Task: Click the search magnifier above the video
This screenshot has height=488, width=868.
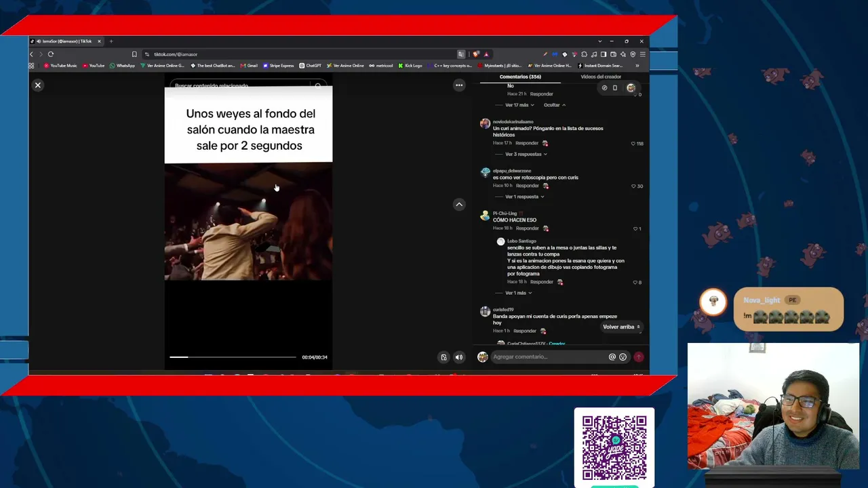Action: pos(317,86)
